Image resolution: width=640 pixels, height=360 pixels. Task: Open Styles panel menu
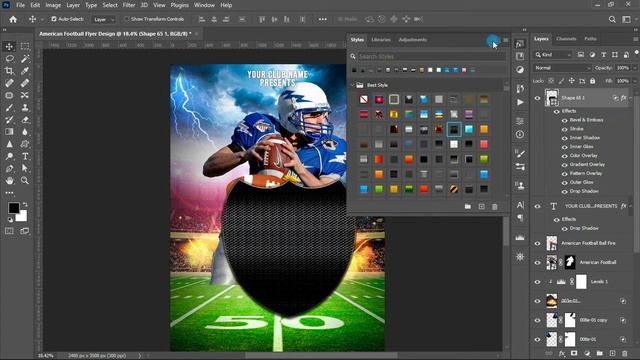(506, 40)
